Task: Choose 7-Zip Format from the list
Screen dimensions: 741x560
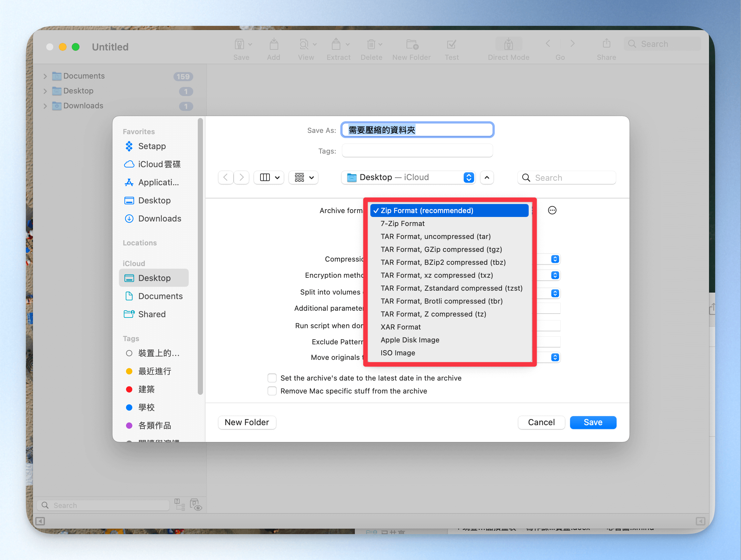Action: coord(402,223)
